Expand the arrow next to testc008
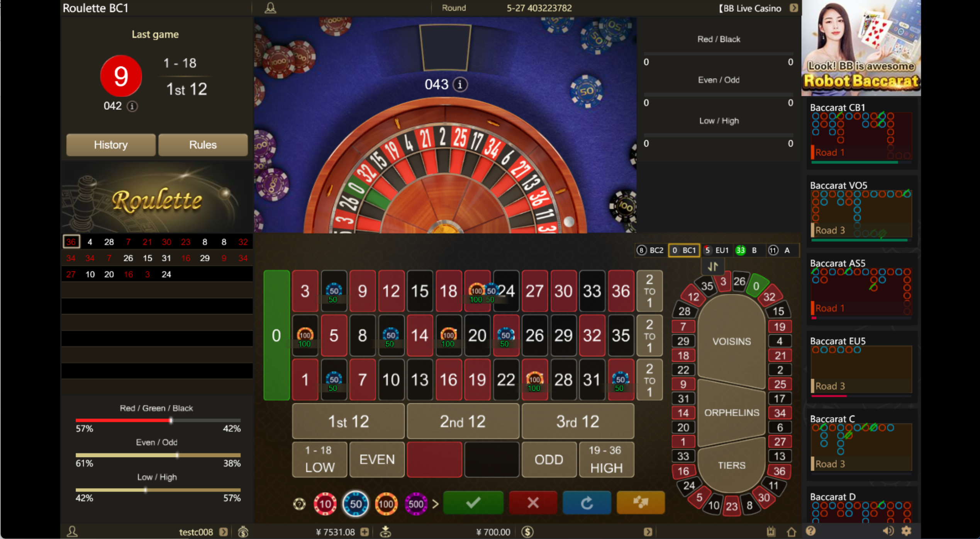The image size is (980, 539). (x=223, y=532)
